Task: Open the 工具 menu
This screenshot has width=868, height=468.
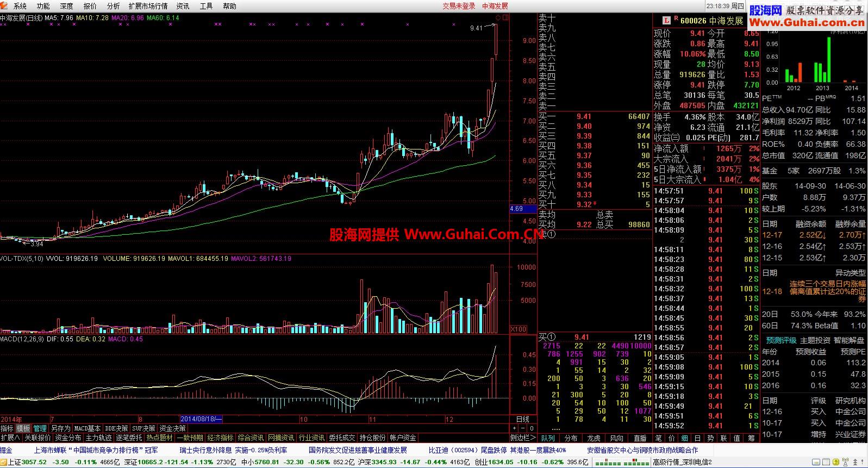Action: (206, 6)
